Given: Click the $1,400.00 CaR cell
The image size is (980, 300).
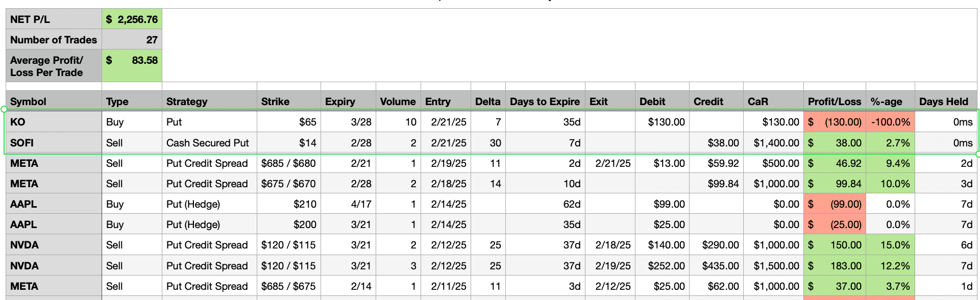Looking at the screenshot, I should pyautogui.click(x=773, y=143).
